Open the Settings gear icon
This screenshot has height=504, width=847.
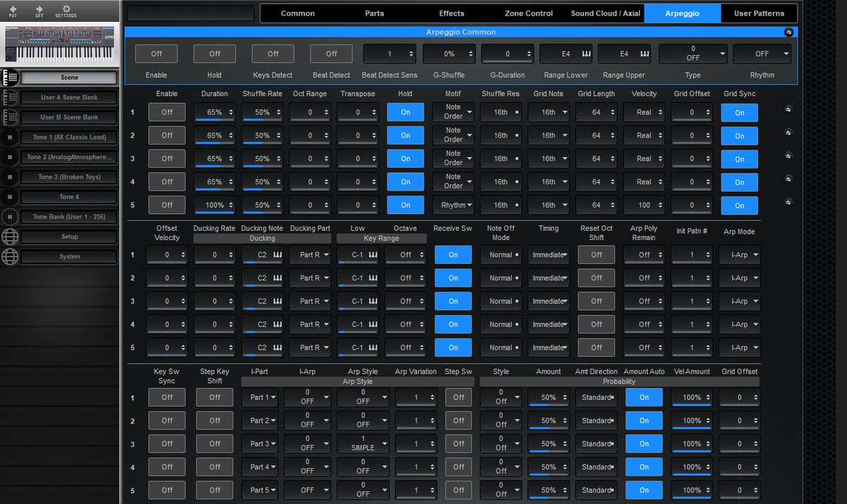[66, 9]
